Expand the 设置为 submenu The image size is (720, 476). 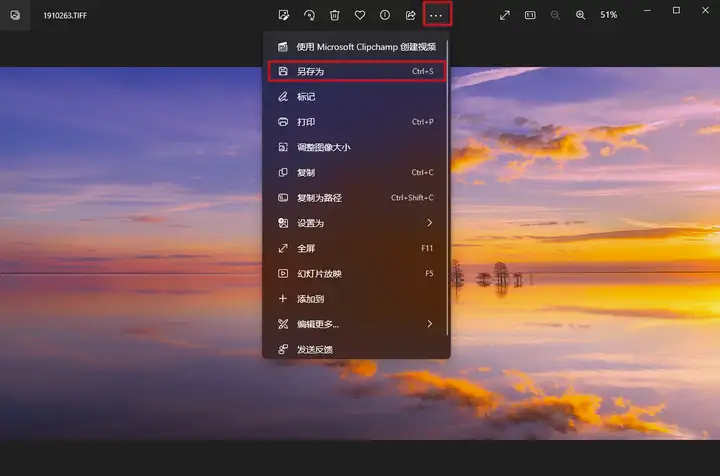pyautogui.click(x=356, y=223)
